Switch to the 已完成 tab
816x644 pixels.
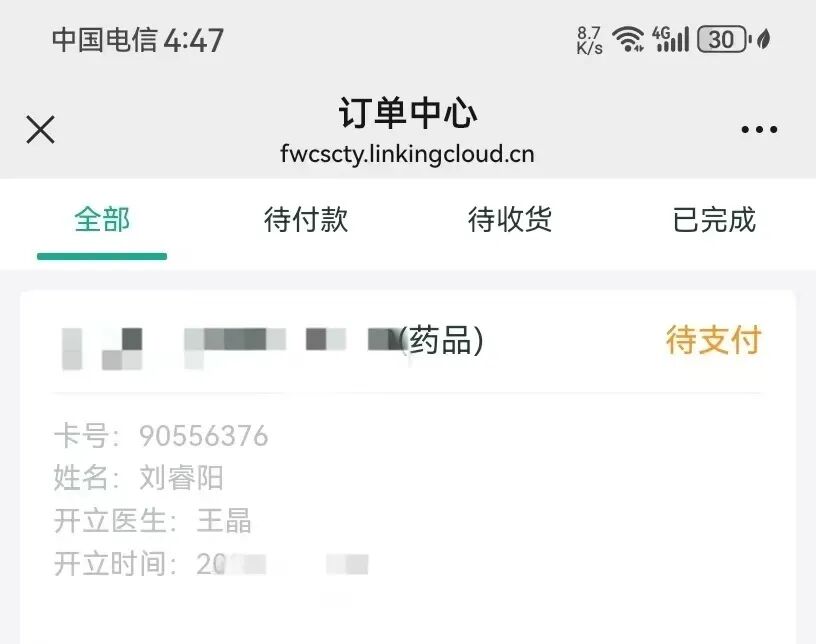point(714,219)
